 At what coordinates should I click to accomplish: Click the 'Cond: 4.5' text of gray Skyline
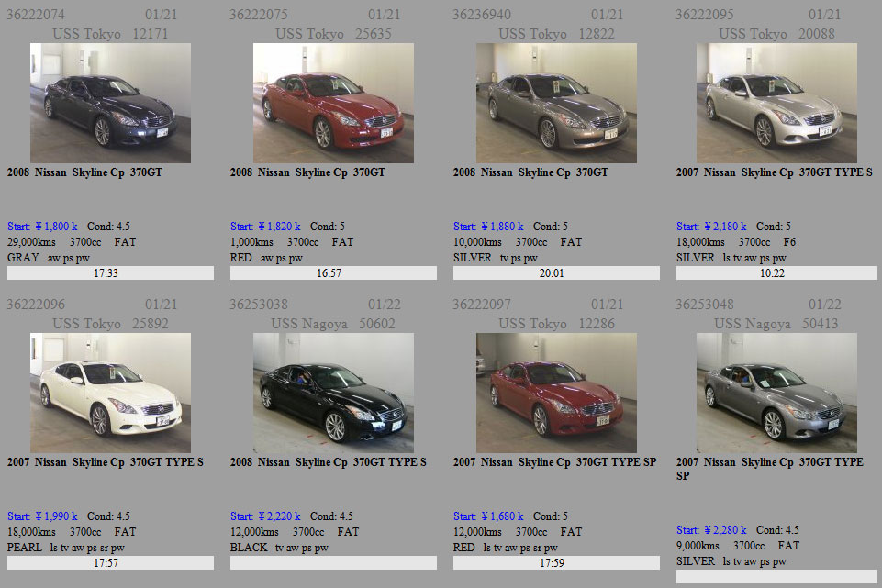click(108, 227)
